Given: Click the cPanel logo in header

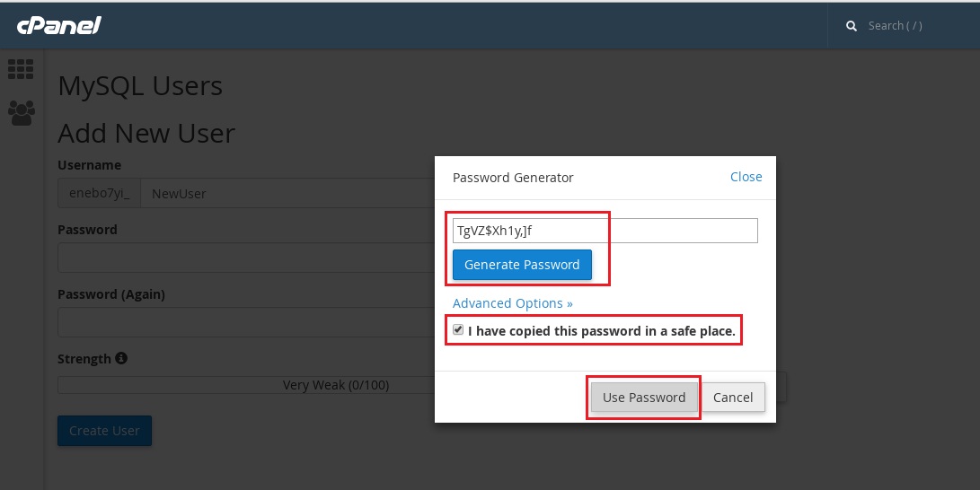Looking at the screenshot, I should click(58, 26).
